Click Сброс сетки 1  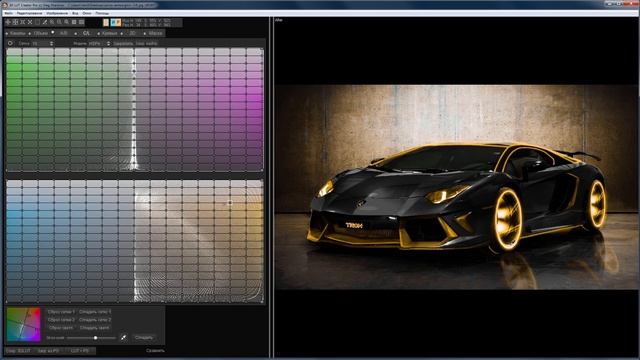(61, 311)
